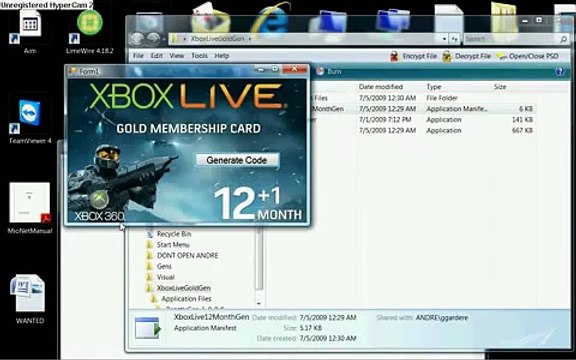Sort by Date modified column header
The image size is (576, 360).
(381, 87)
